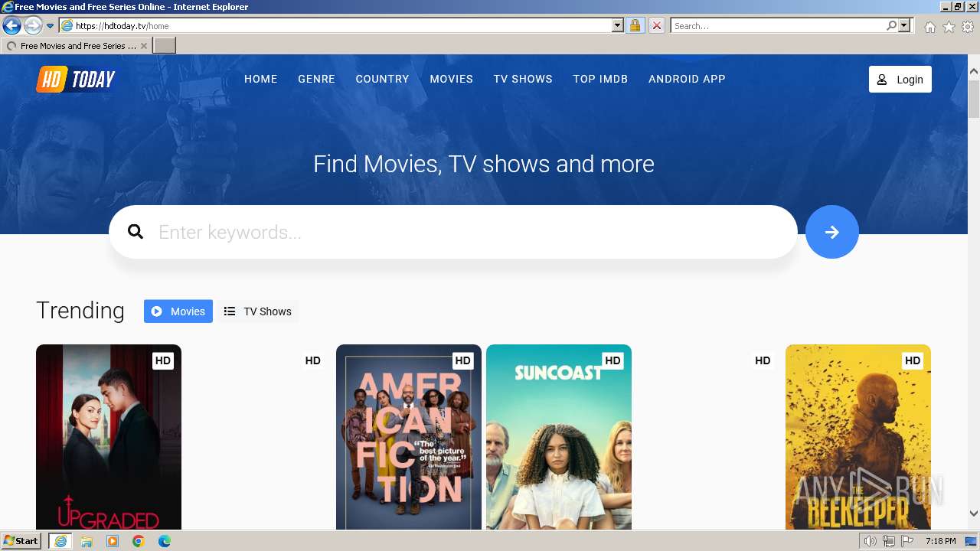Click the network tray icon
The height and width of the screenshot is (551, 980).
point(889,541)
